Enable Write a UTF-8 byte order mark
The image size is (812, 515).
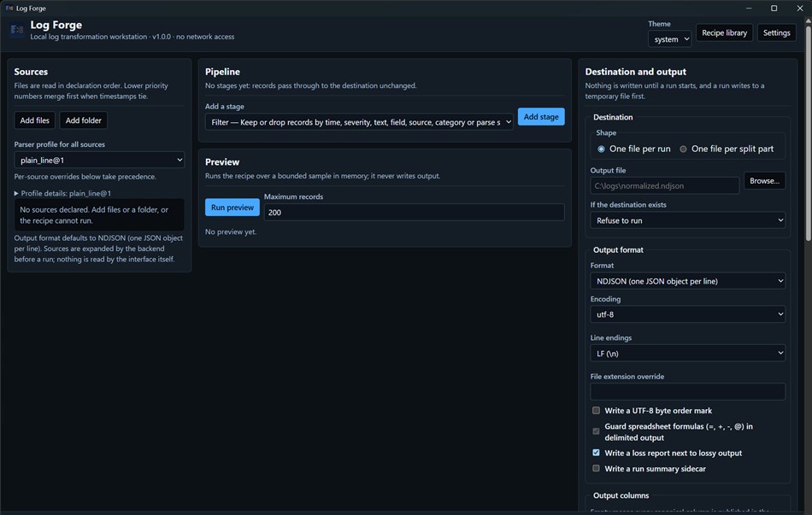point(596,411)
